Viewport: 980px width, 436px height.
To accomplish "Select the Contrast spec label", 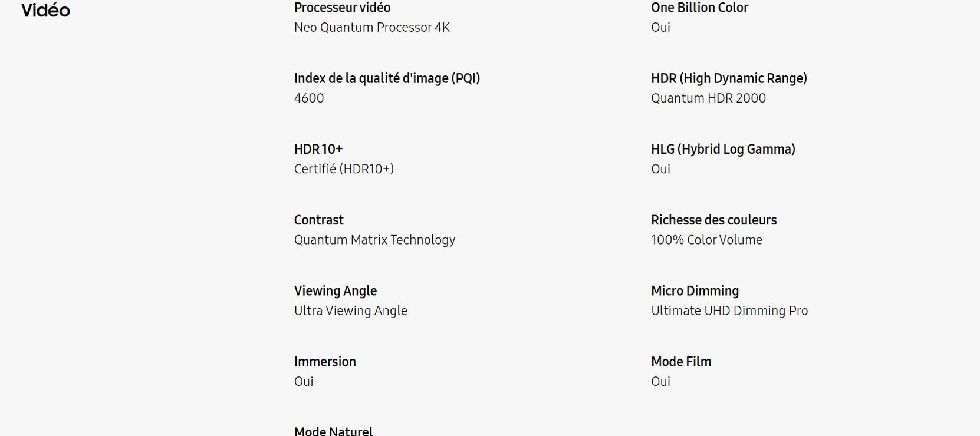I will pos(318,220).
